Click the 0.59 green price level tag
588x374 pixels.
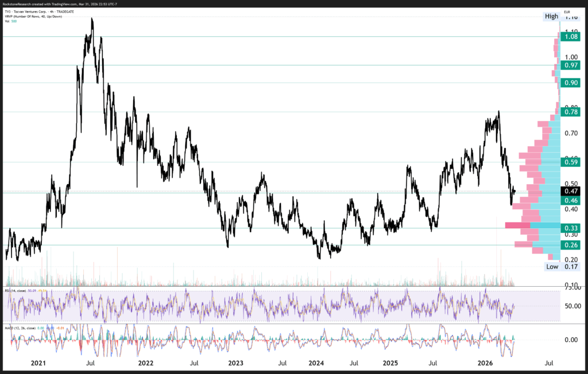point(571,162)
